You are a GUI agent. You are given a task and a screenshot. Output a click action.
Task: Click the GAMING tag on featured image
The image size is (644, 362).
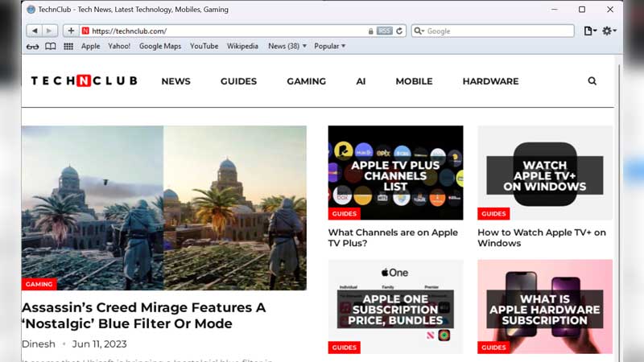click(39, 284)
